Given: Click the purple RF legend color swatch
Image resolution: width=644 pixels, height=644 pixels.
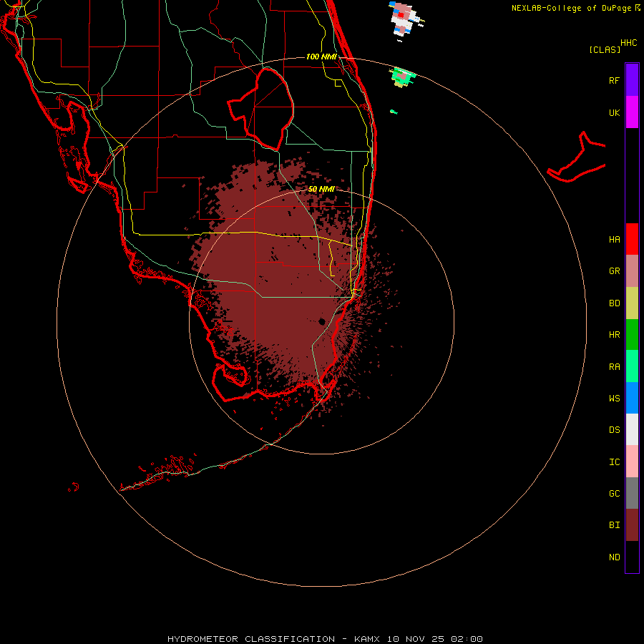Looking at the screenshot, I should [x=632, y=80].
